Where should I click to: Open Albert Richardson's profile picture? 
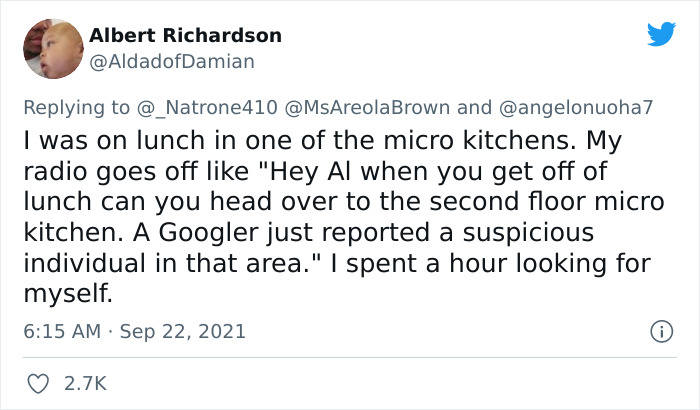pos(51,47)
